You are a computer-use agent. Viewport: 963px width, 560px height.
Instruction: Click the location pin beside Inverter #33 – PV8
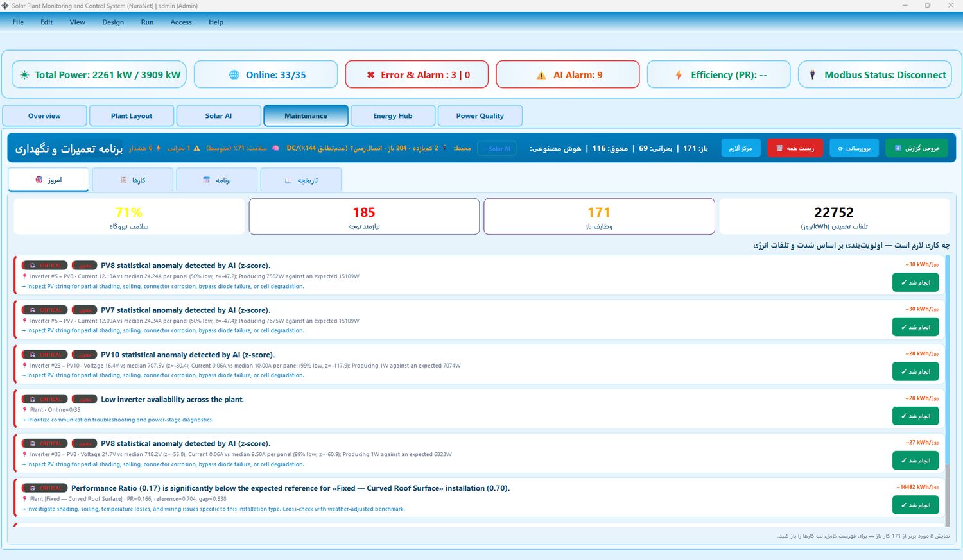[x=25, y=454]
